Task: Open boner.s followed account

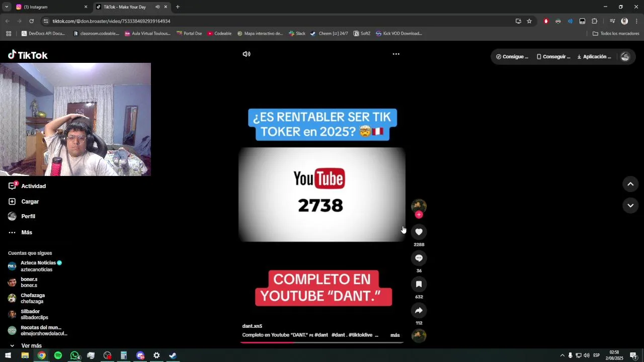Action: point(23,282)
